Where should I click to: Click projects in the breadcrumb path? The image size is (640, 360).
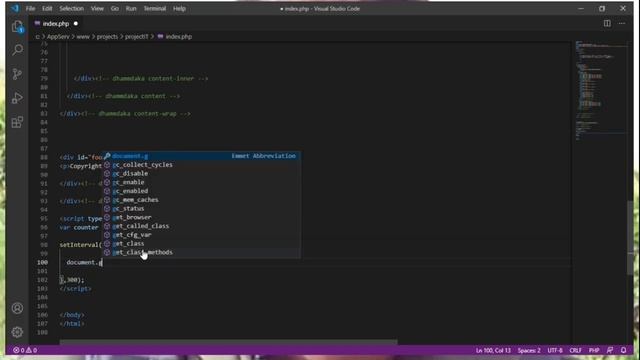(107, 37)
